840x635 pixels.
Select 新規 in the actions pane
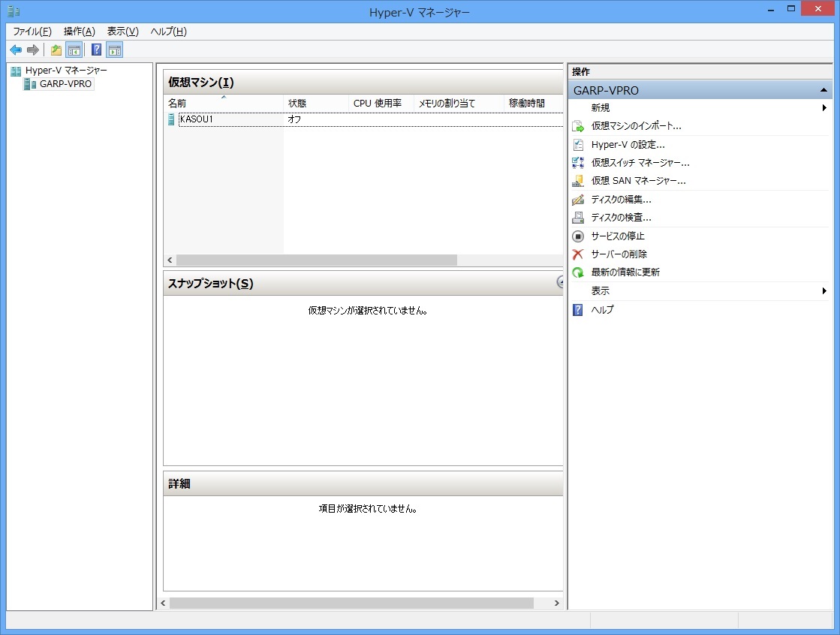[601, 107]
